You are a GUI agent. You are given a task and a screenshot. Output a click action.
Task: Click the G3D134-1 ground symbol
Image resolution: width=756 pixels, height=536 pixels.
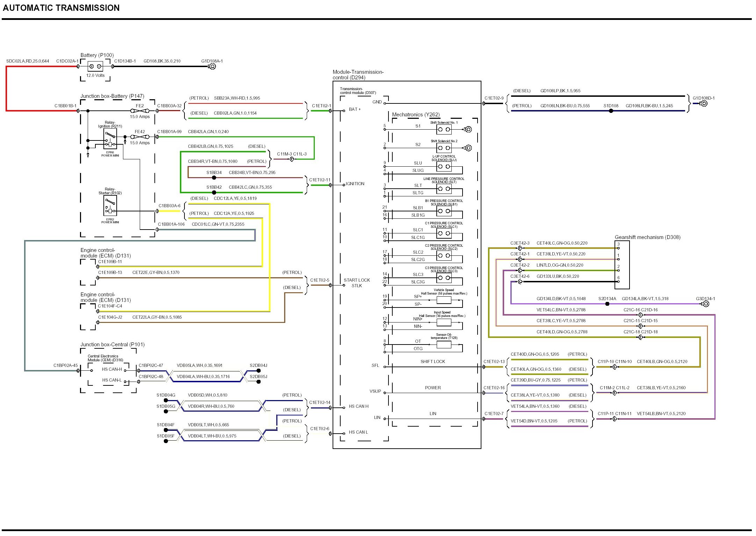coord(706,304)
